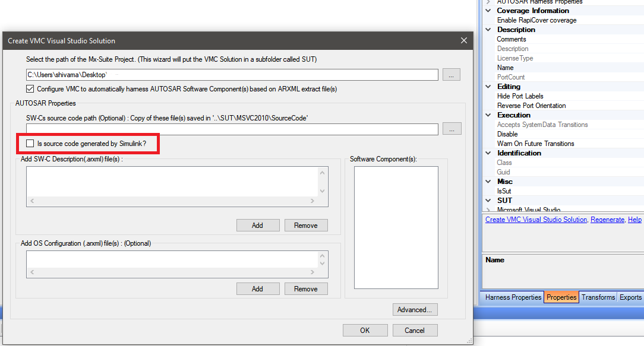Select Enable RapiCover coverage property
The width and height of the screenshot is (644, 346).
tap(536, 20)
